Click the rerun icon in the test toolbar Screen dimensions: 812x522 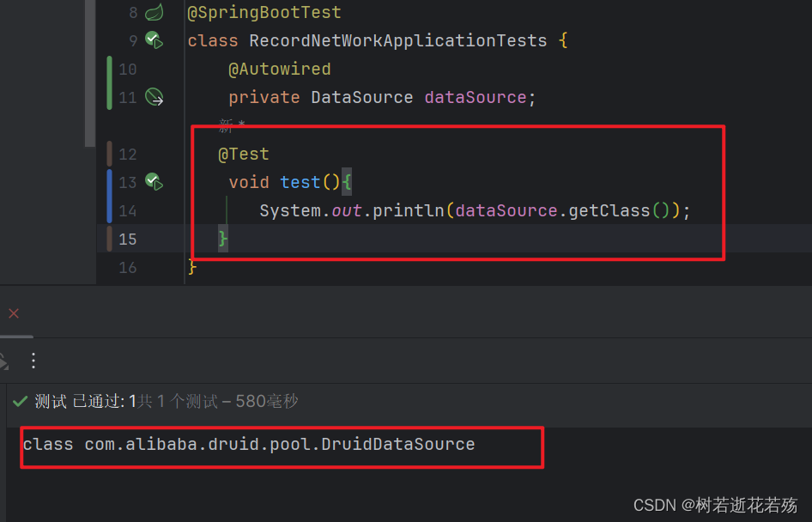pos(4,361)
